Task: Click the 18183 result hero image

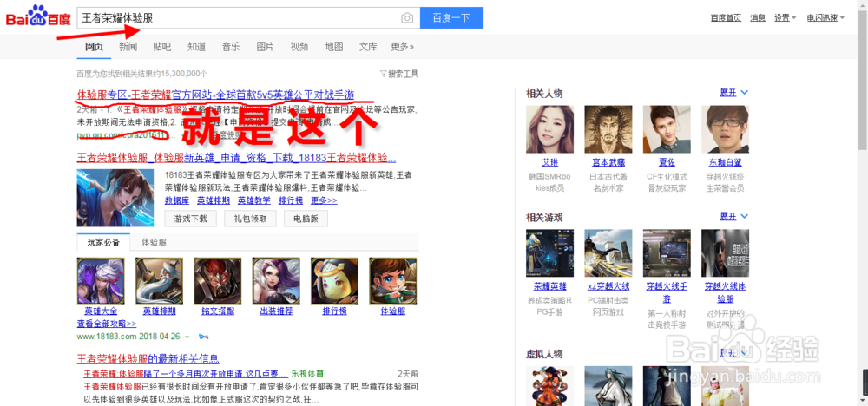Action: 115,198
